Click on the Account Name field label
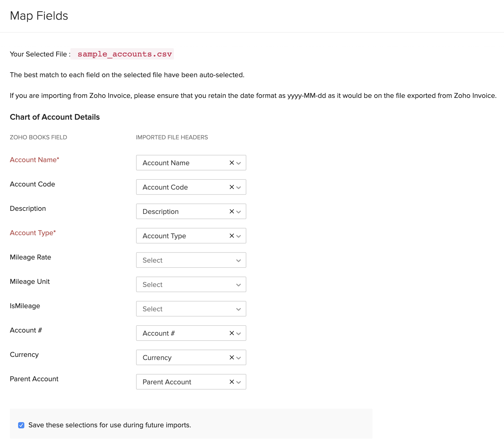Viewport: 504px width, 447px height. pos(34,160)
